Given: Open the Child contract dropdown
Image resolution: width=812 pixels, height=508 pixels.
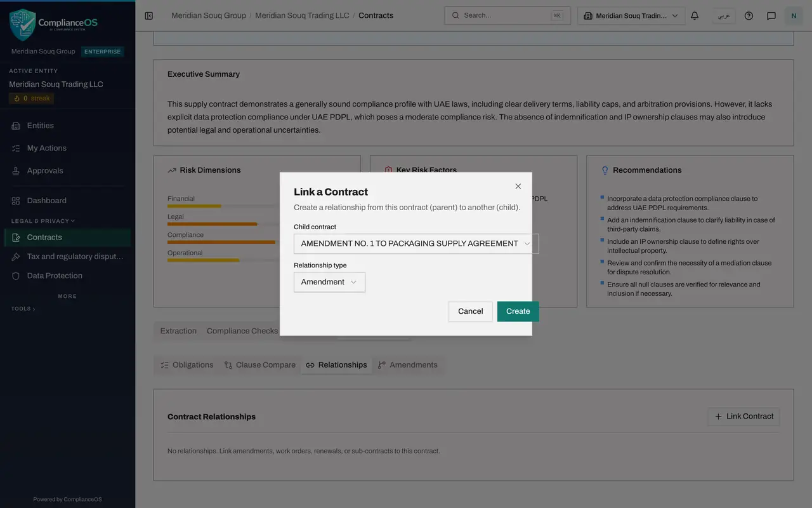Looking at the screenshot, I should pos(416,244).
